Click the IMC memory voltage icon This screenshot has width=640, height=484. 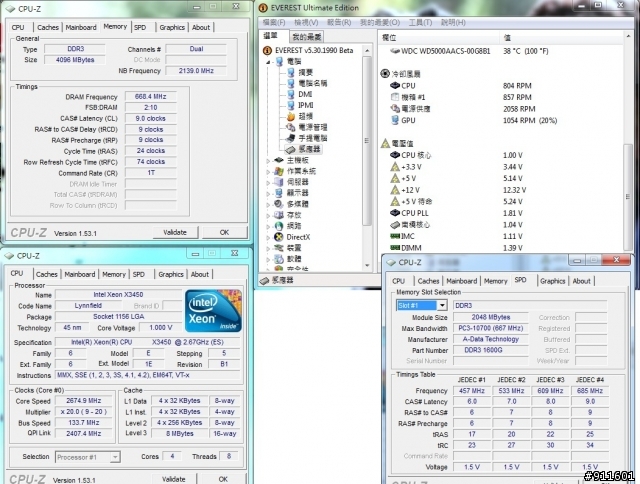click(x=395, y=236)
